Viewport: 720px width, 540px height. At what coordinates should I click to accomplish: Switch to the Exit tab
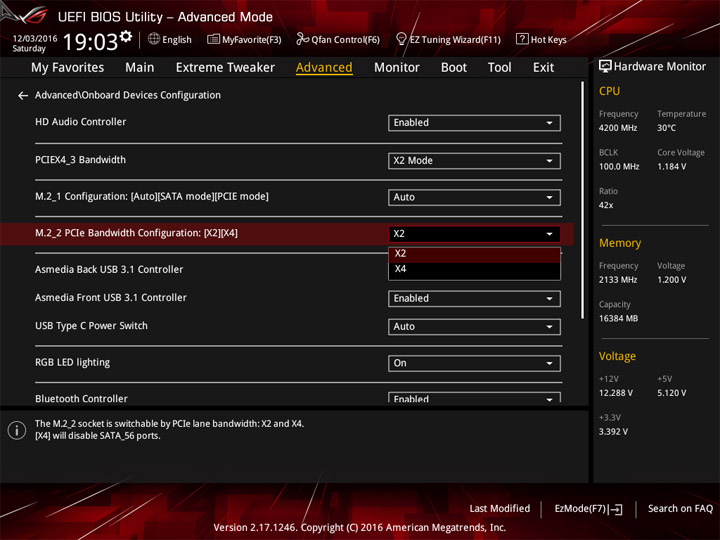click(543, 68)
